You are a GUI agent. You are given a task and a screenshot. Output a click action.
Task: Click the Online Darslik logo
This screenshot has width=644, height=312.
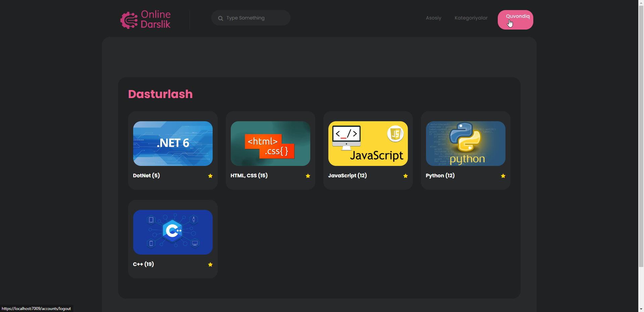pyautogui.click(x=145, y=19)
